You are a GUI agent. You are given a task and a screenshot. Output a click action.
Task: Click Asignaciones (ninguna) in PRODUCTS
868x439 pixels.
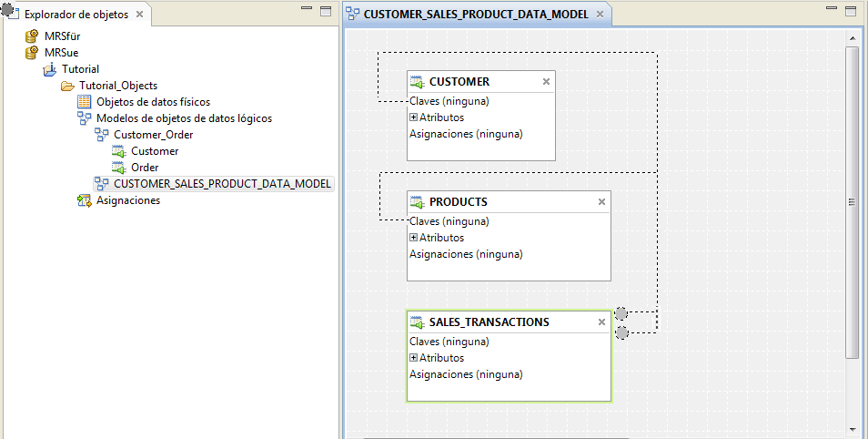click(x=466, y=254)
